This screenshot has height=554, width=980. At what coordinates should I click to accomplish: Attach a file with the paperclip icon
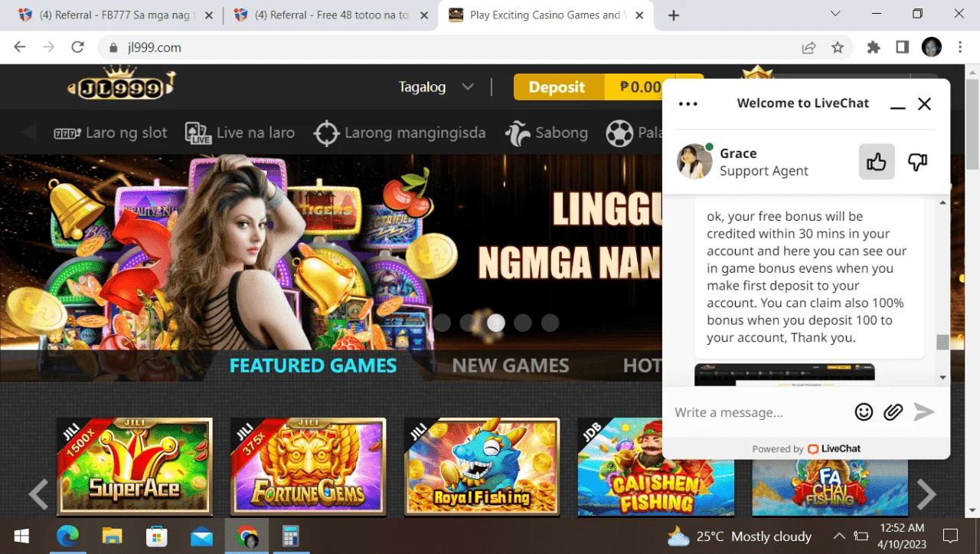pyautogui.click(x=893, y=412)
